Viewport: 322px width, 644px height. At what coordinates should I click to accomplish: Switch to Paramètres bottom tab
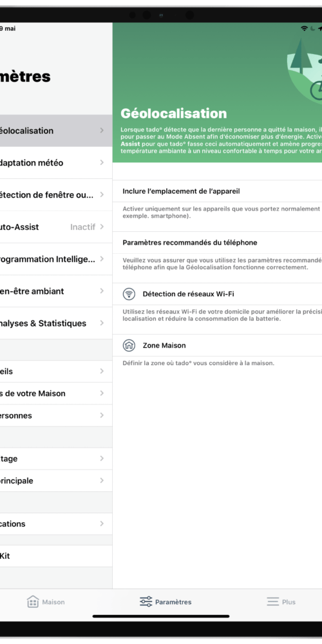point(165,601)
